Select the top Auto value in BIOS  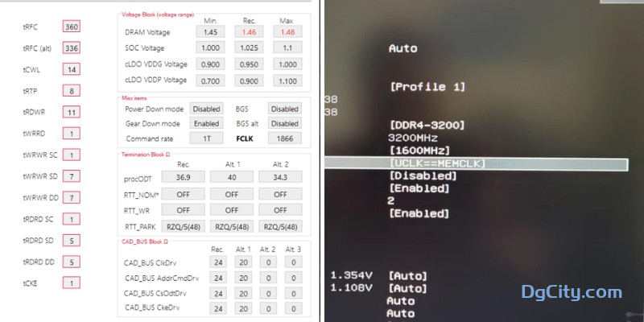click(x=403, y=48)
